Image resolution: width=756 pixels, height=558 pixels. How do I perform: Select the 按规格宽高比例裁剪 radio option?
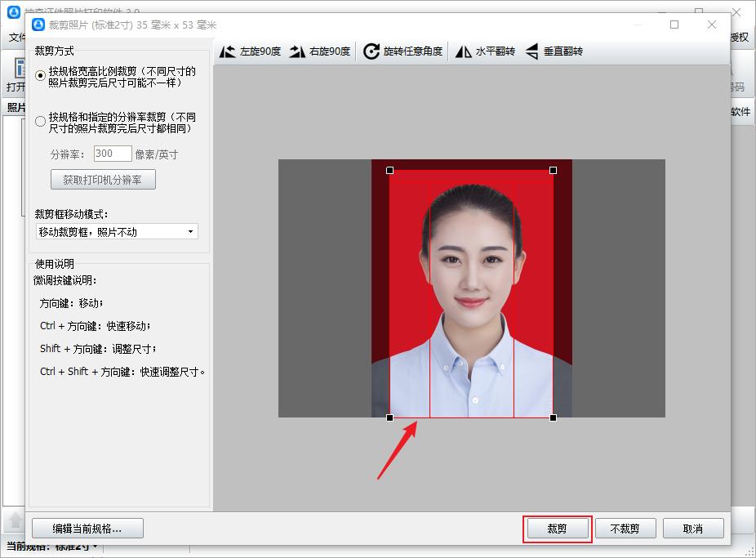tap(39, 74)
